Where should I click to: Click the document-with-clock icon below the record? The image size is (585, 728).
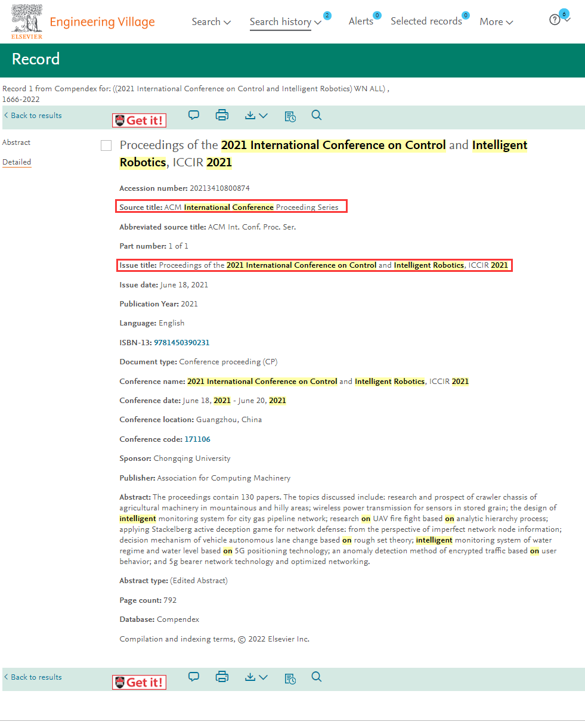tap(290, 677)
